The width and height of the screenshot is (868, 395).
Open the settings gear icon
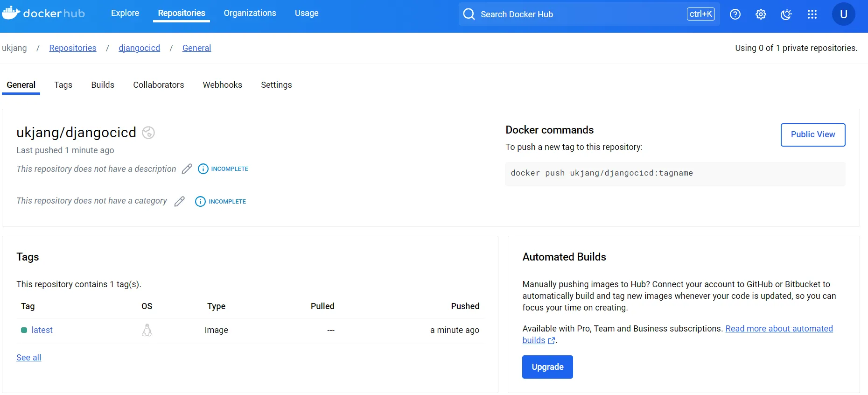(761, 14)
